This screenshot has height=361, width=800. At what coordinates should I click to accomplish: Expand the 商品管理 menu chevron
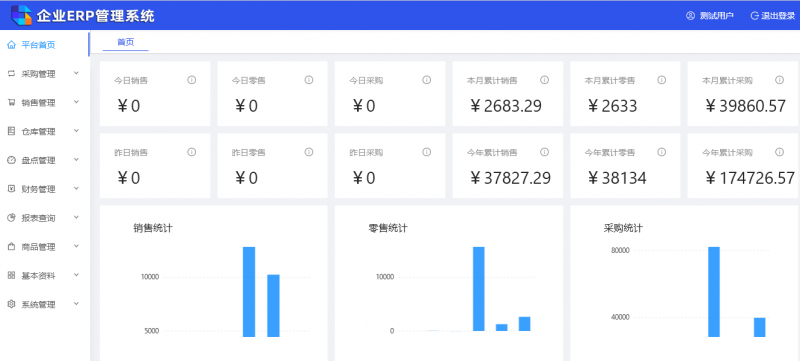77,246
